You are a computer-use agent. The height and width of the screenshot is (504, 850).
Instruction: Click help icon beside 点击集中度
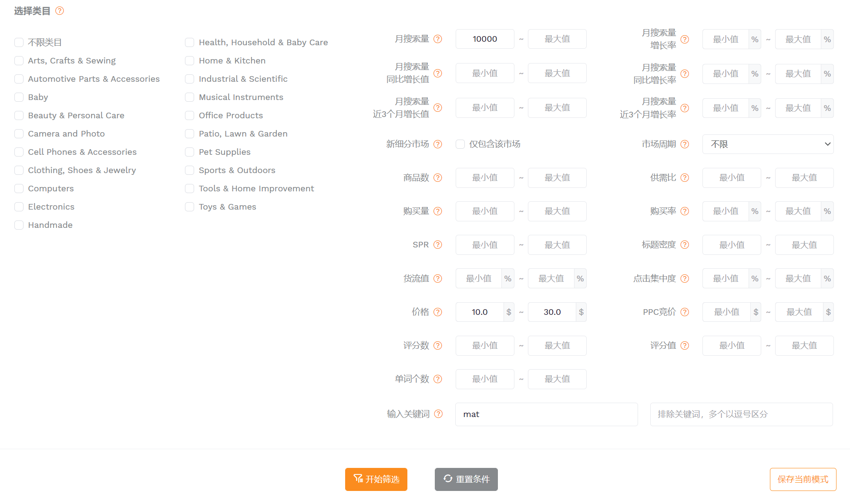click(x=685, y=279)
